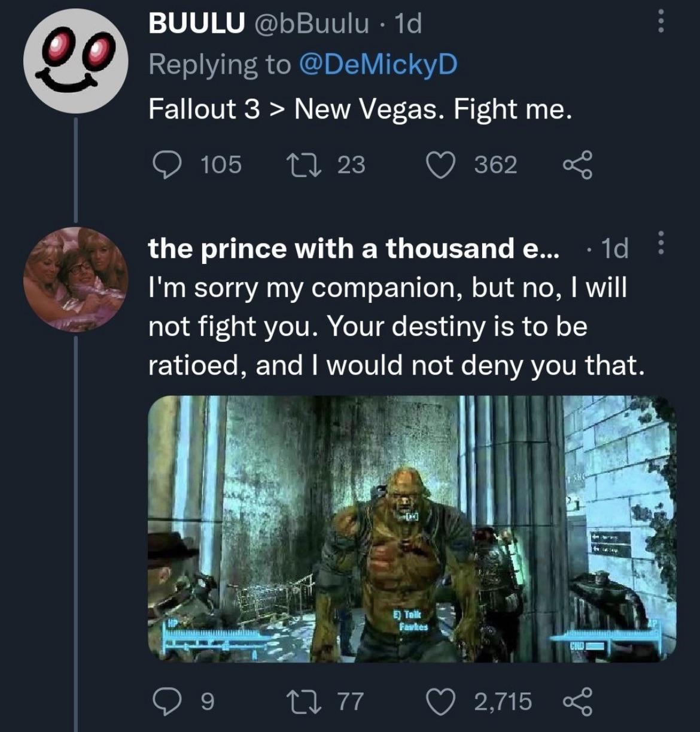Open the "Your destiny is to be ratioed" reply
This screenshot has width=700, height=732.
click(x=395, y=326)
